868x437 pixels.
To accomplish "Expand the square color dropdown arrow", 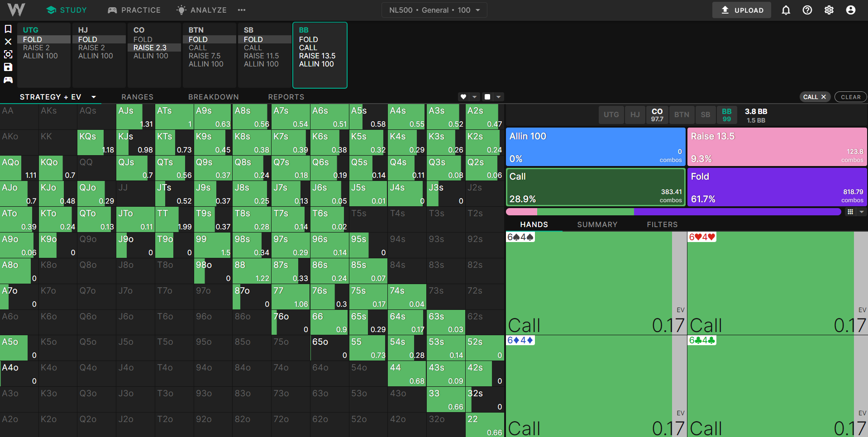I will (498, 97).
